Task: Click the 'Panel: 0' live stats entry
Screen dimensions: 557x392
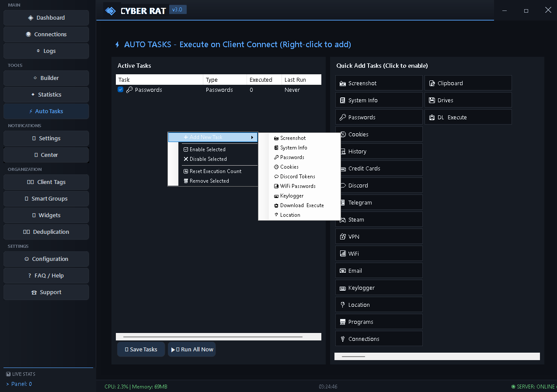Action: click(x=19, y=384)
